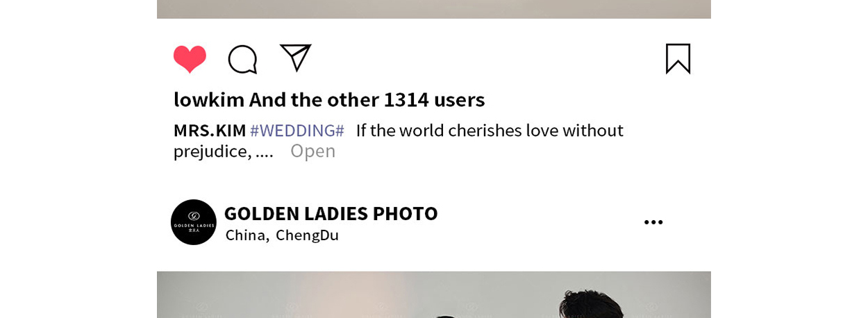Open the MRS.KIM username in caption
The image size is (868, 318).
210,130
